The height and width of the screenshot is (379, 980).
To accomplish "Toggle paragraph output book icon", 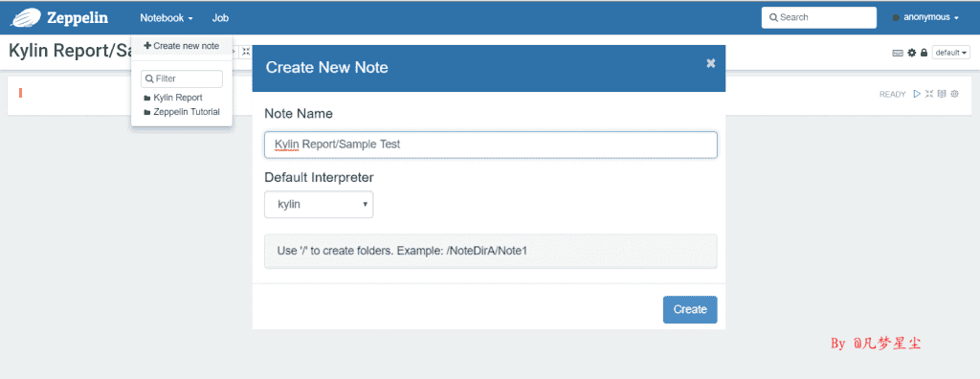I will [942, 94].
